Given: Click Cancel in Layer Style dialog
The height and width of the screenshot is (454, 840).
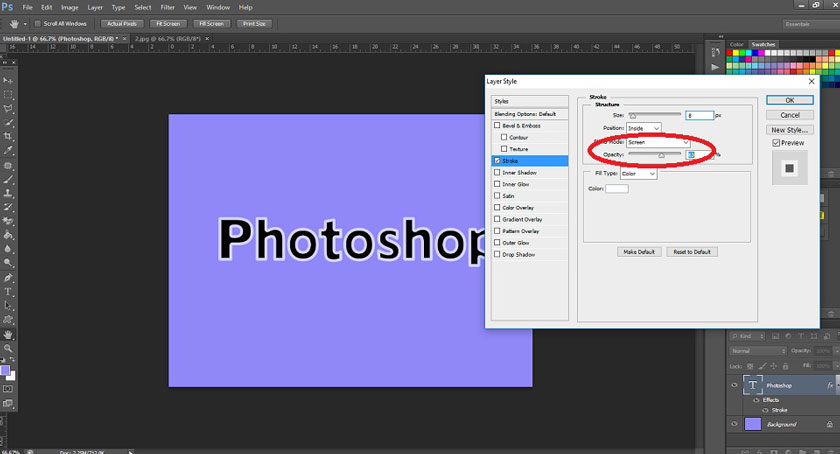Looking at the screenshot, I should 790,115.
